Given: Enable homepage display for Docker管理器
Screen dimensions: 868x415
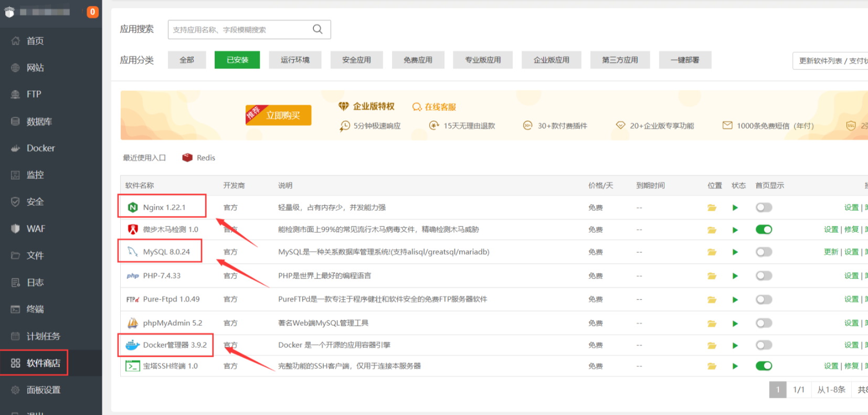Looking at the screenshot, I should (764, 345).
